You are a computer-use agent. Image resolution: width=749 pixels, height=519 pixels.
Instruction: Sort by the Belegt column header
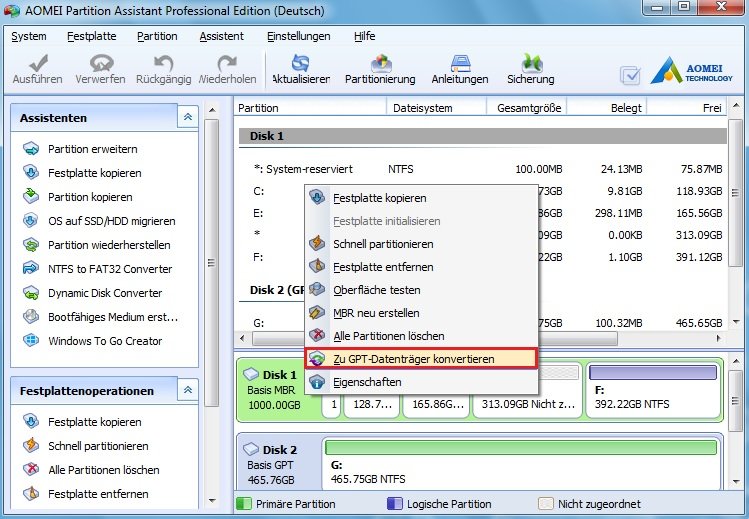click(x=607, y=108)
